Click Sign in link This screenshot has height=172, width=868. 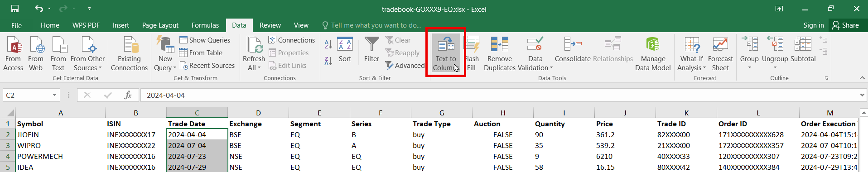814,25
